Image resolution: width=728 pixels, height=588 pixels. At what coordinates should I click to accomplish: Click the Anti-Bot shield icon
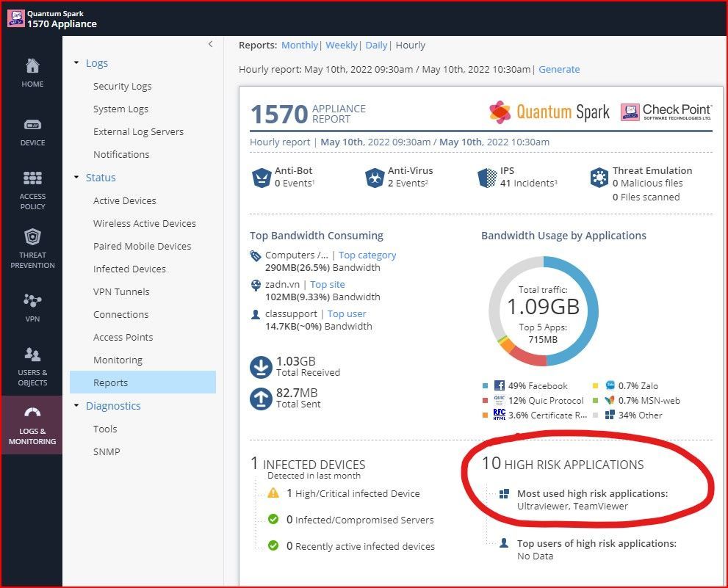click(262, 178)
